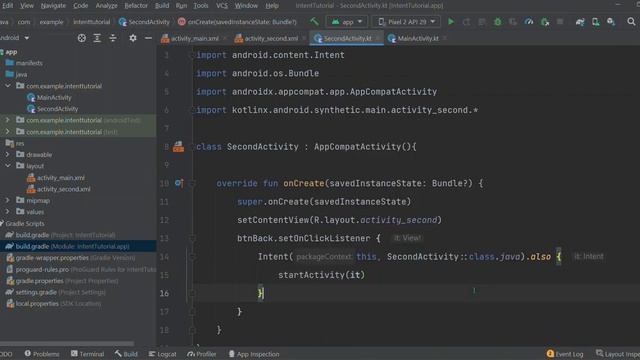The height and width of the screenshot is (360, 640).
Task: Open the app run configuration dropdown
Action: 347,22
